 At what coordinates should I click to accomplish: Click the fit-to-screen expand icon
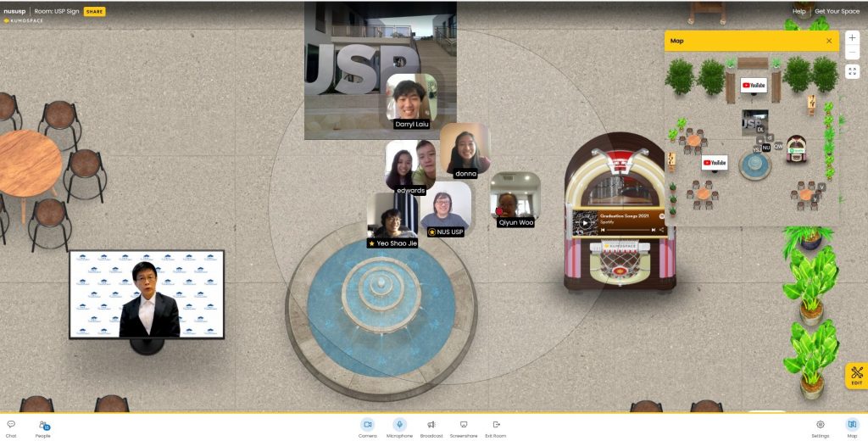coord(852,71)
